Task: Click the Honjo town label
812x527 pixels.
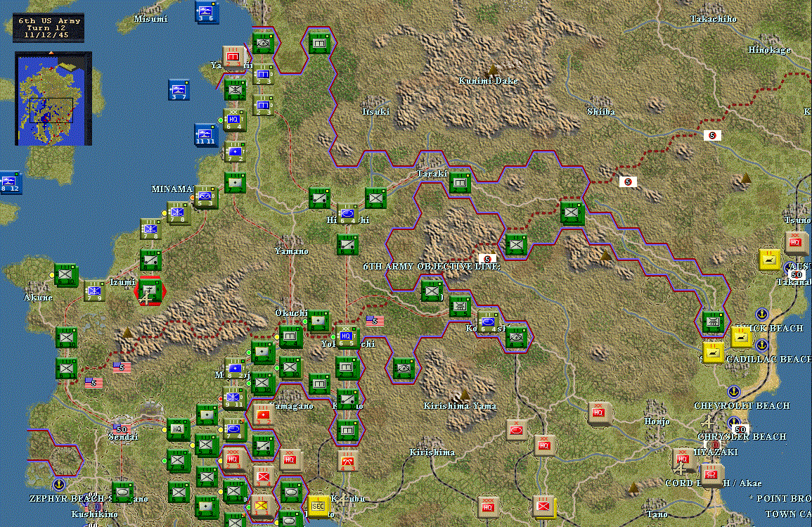Action: pyautogui.click(x=657, y=421)
